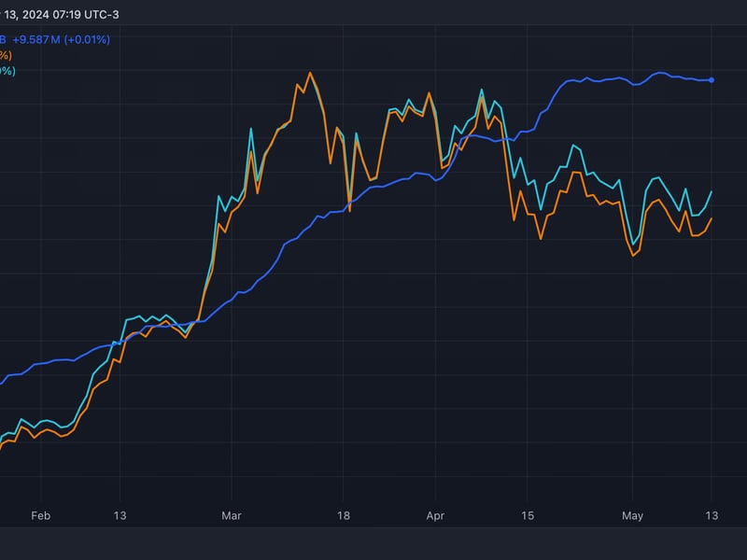Click the May label on time axis
Screen dimensions: 747x560
click(x=632, y=514)
